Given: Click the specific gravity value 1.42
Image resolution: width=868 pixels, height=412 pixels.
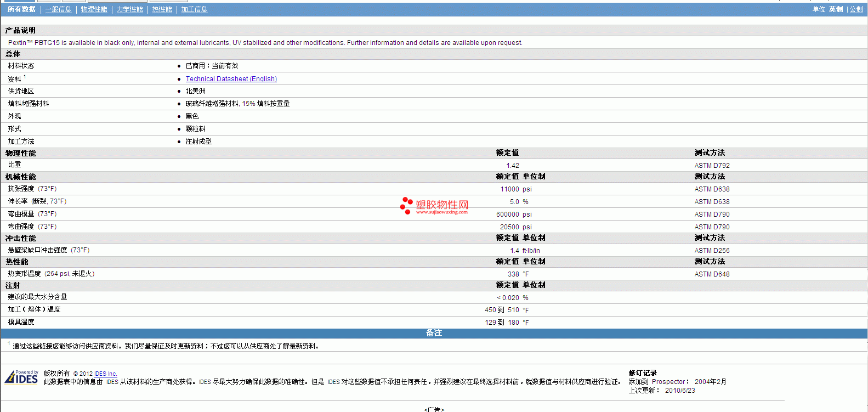Looking at the screenshot, I should [513, 166].
